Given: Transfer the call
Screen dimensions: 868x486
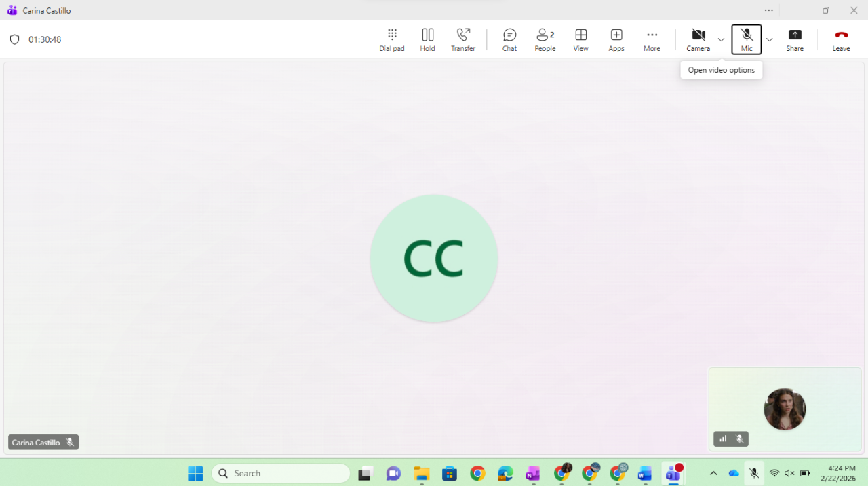Looking at the screenshot, I should click(x=463, y=40).
